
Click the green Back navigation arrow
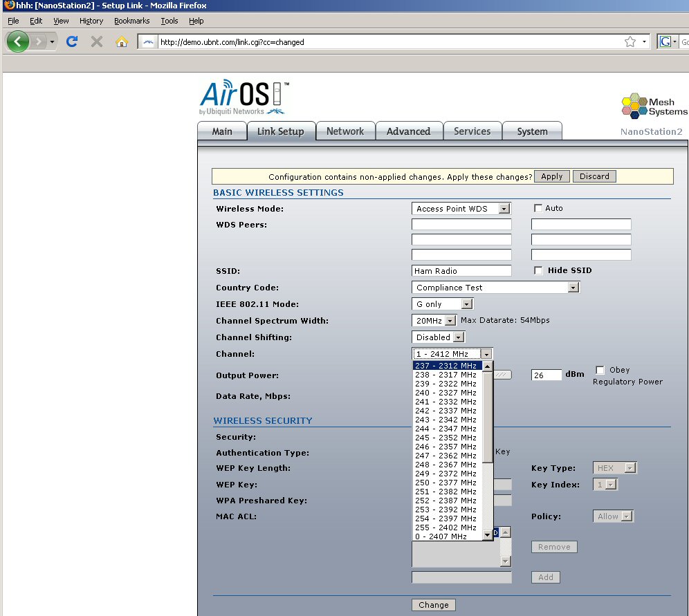click(18, 41)
